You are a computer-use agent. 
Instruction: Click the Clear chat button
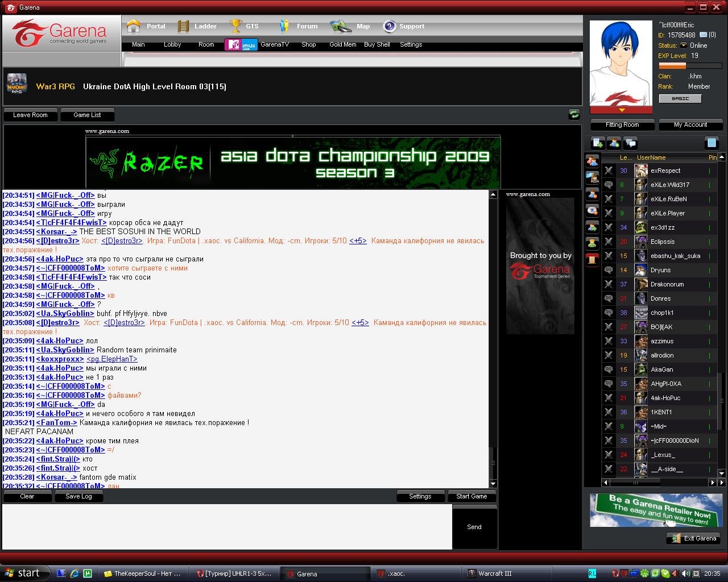point(27,496)
